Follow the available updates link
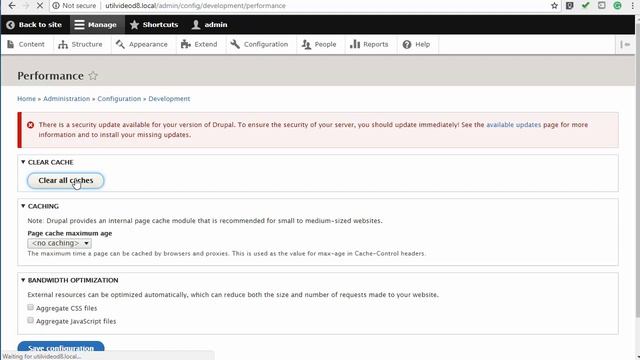640x360 pixels. (x=513, y=125)
